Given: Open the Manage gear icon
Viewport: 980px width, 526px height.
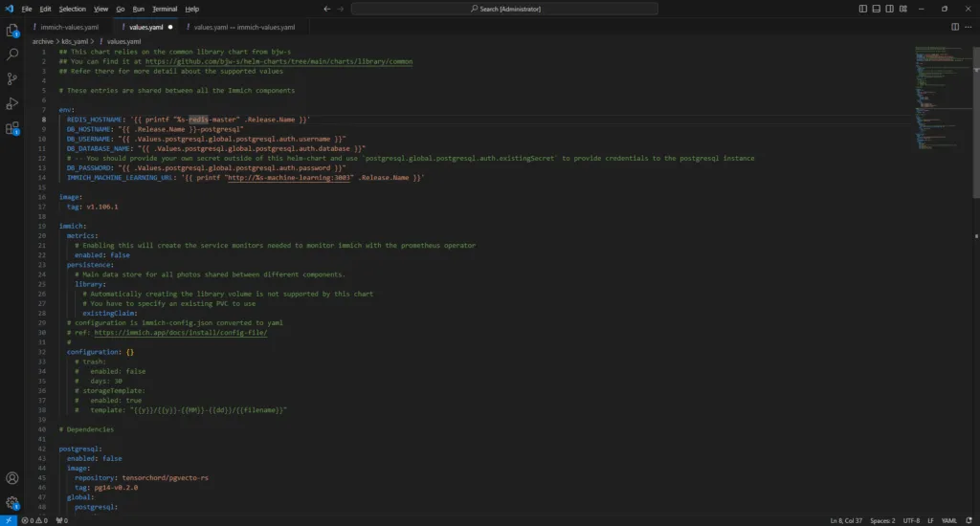Looking at the screenshot, I should point(11,503).
